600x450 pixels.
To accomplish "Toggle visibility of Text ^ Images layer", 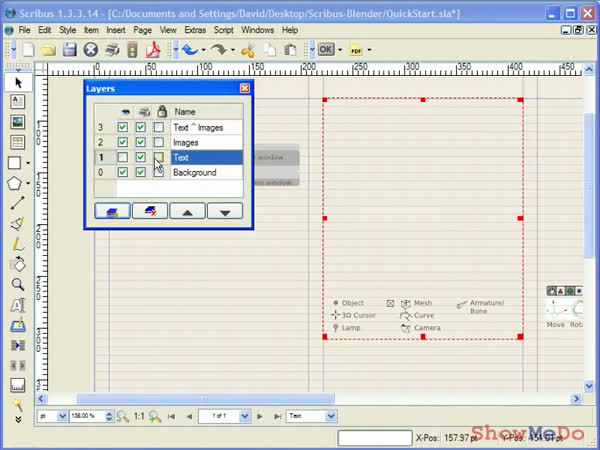I will click(122, 127).
